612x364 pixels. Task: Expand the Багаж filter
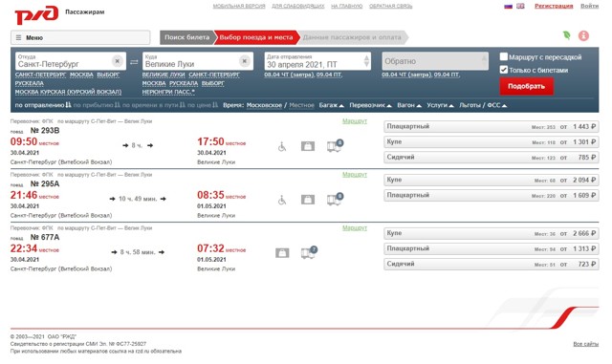(332, 105)
